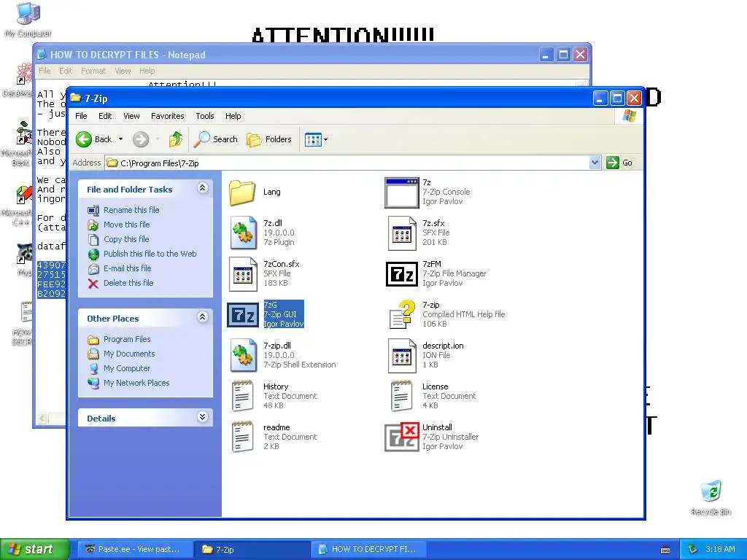
Task: Select the 7-zip compiled HTML help icon
Action: click(402, 315)
